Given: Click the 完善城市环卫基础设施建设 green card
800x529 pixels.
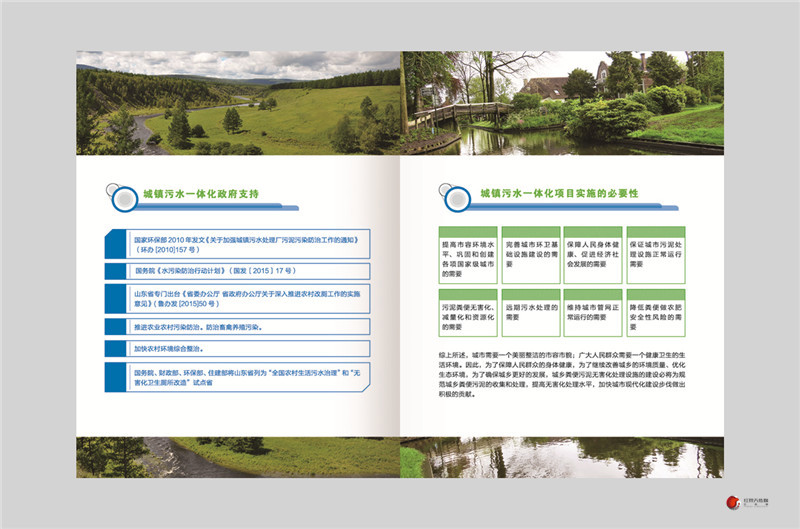Looking at the screenshot, I should point(529,255).
